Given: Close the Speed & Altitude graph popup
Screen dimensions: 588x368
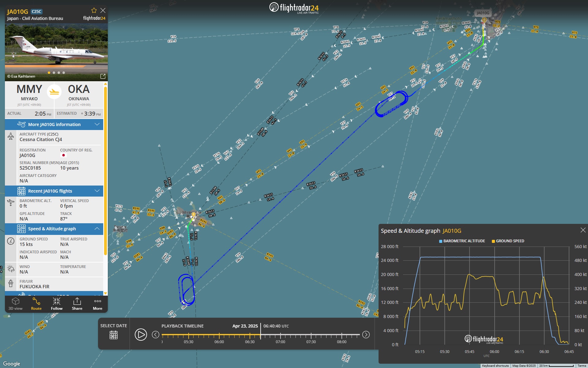Looking at the screenshot, I should pos(583,230).
